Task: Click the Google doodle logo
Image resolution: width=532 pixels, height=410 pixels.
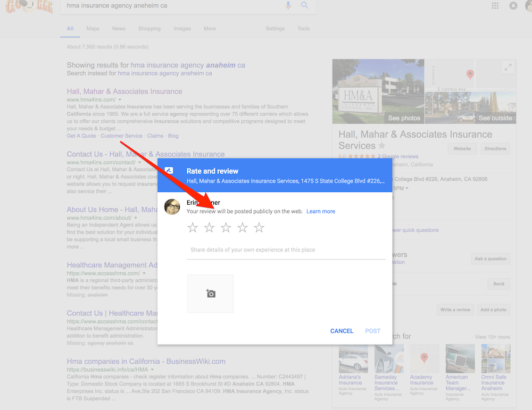Action: tap(29, 6)
